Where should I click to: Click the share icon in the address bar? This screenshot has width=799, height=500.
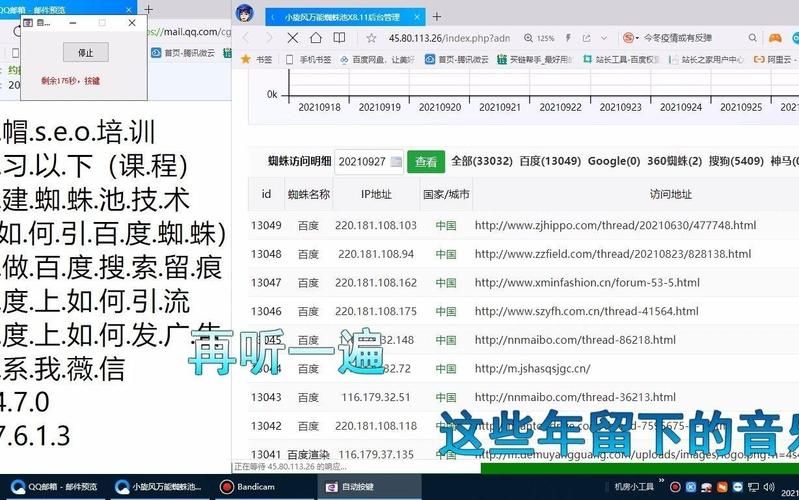click(587, 38)
